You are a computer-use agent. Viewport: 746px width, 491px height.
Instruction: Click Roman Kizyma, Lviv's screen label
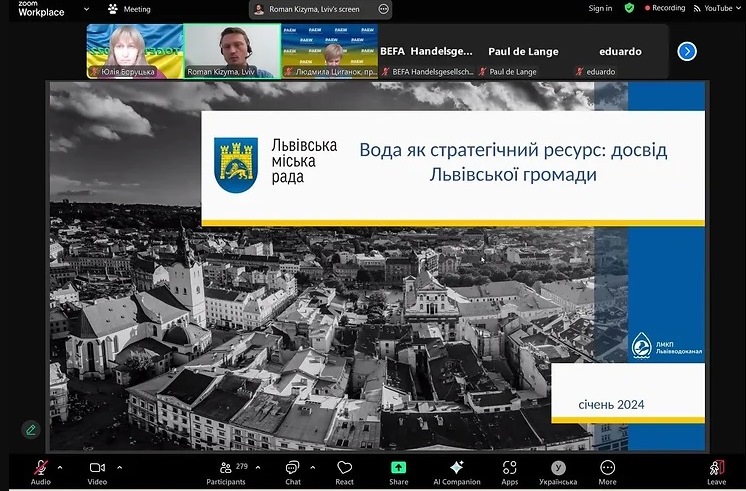tap(314, 9)
